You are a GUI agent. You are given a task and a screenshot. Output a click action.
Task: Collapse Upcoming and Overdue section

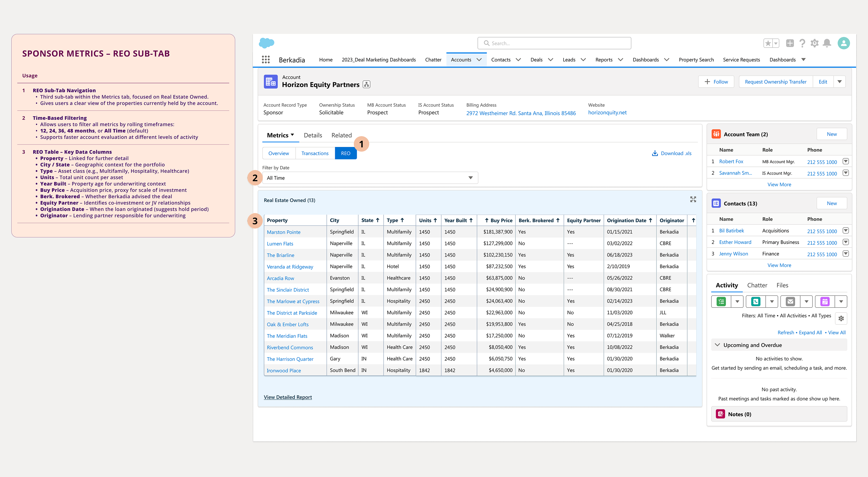(x=718, y=345)
